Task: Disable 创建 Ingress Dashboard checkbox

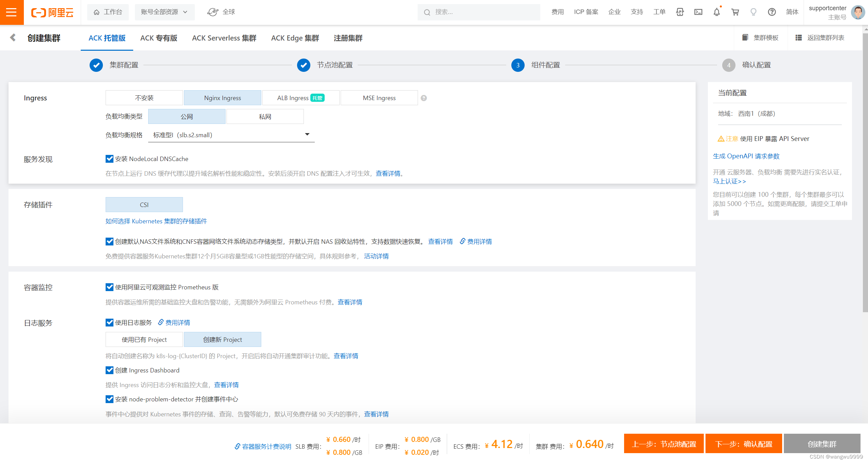Action: [x=109, y=370]
